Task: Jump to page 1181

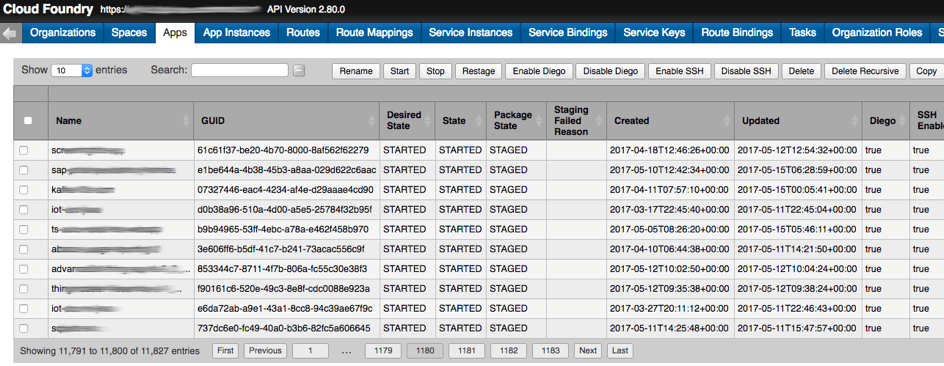Action: pos(467,350)
